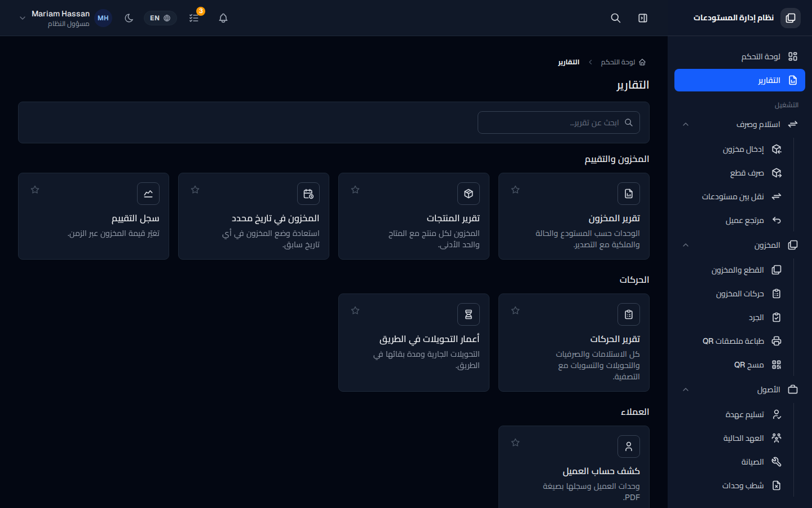Open the notifications bell
The width and height of the screenshot is (812, 508).
(223, 18)
